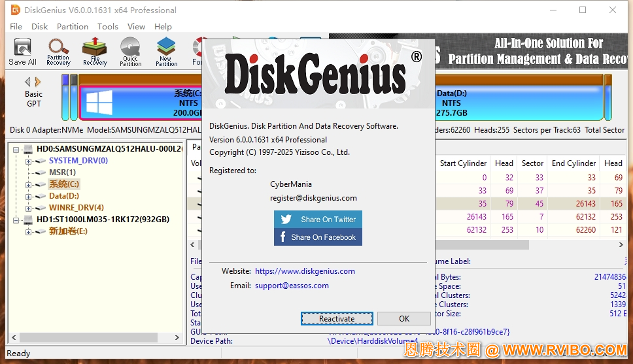Click the HD0 SAMSUNG disk drive icon
The height and width of the screenshot is (364, 633).
click(x=28, y=149)
